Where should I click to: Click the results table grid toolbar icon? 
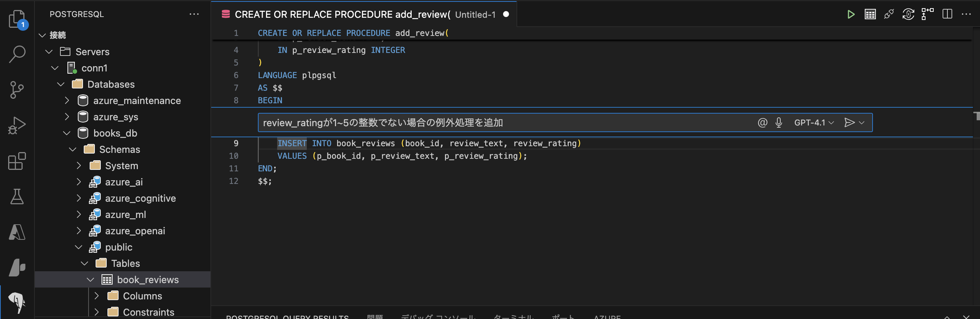click(870, 14)
